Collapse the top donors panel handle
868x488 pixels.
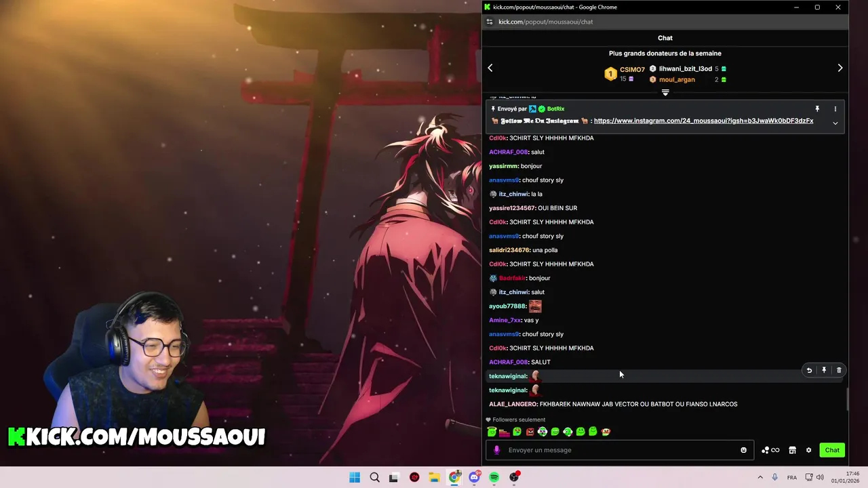click(665, 93)
